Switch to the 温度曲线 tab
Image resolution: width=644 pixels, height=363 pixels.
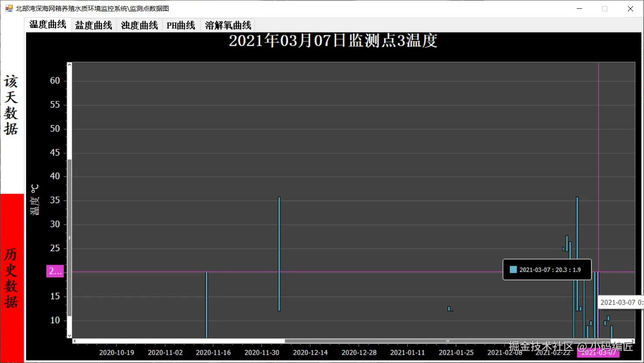coord(48,24)
